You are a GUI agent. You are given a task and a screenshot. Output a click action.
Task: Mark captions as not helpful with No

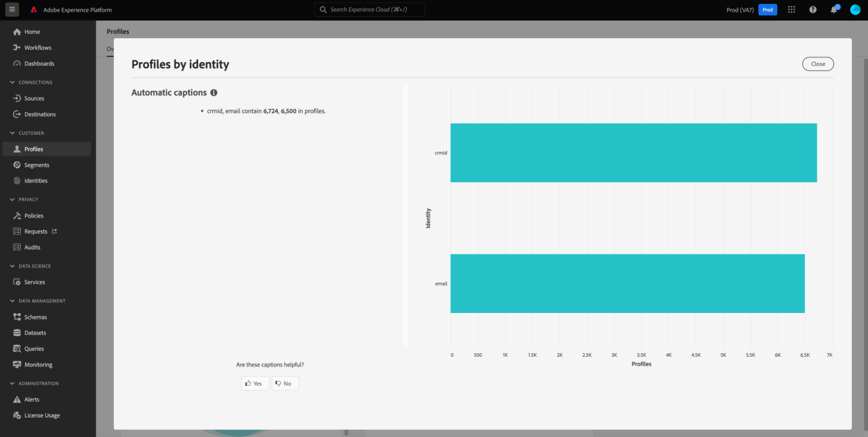(x=285, y=383)
